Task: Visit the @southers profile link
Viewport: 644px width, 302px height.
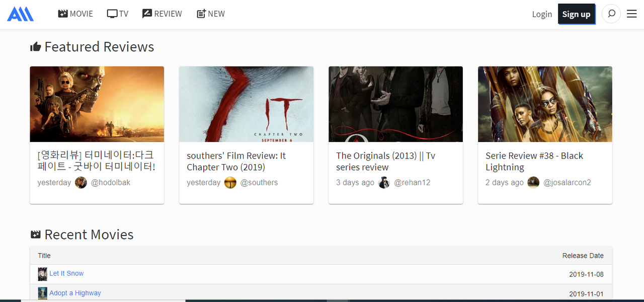Action: [x=259, y=182]
